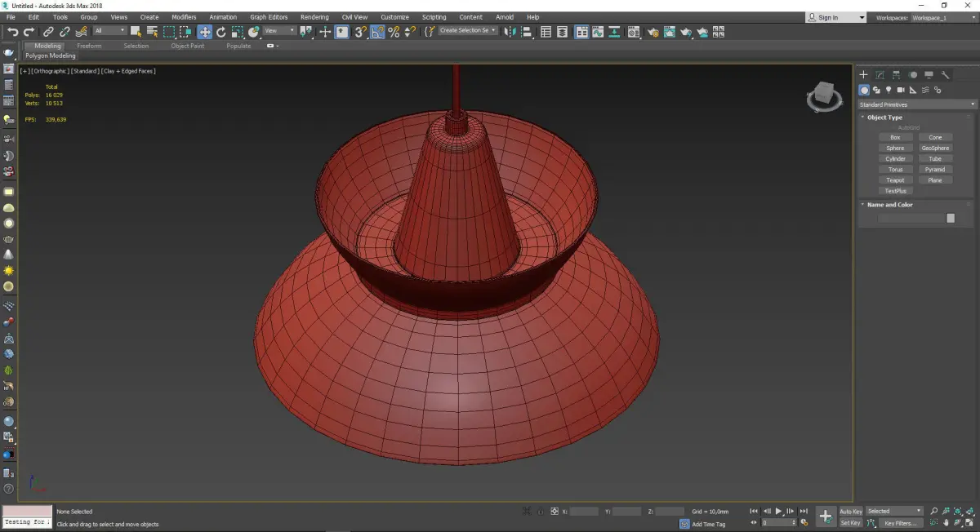Screen dimensions: 980x532
Task: Open the Modify panel tab icon
Action: tap(880, 74)
